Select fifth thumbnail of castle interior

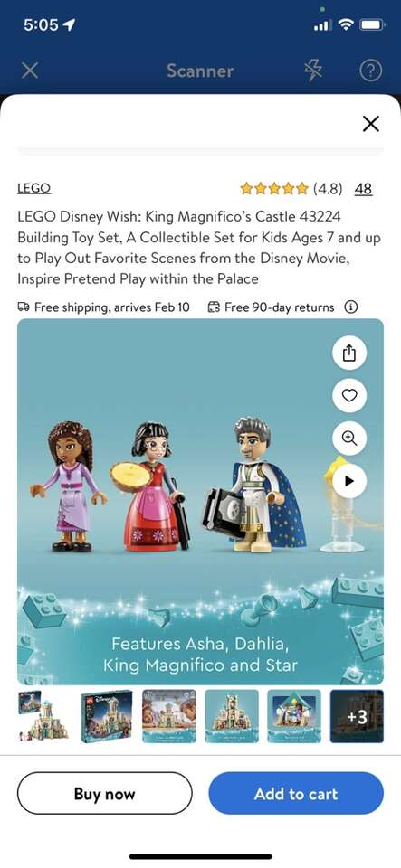click(x=294, y=716)
